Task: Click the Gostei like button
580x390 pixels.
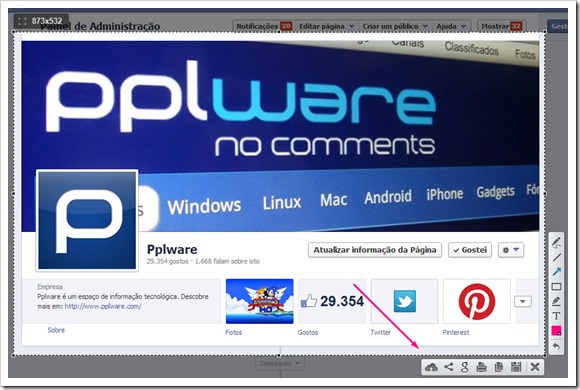Action: click(x=470, y=250)
